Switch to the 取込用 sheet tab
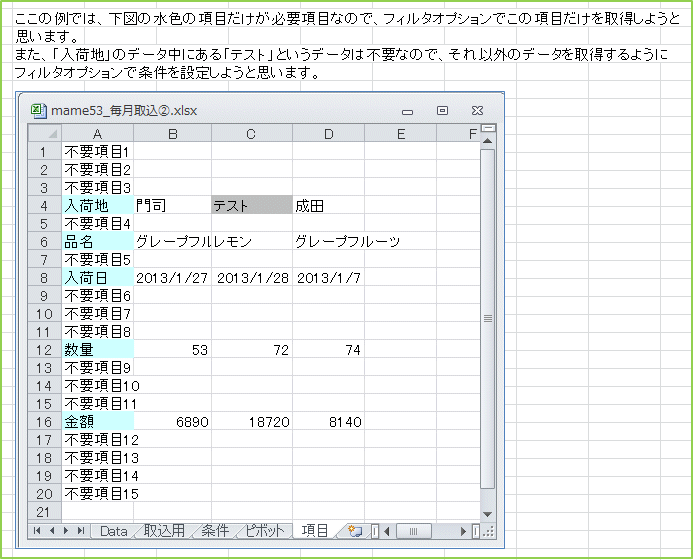The height and width of the screenshot is (560, 693). (x=164, y=531)
